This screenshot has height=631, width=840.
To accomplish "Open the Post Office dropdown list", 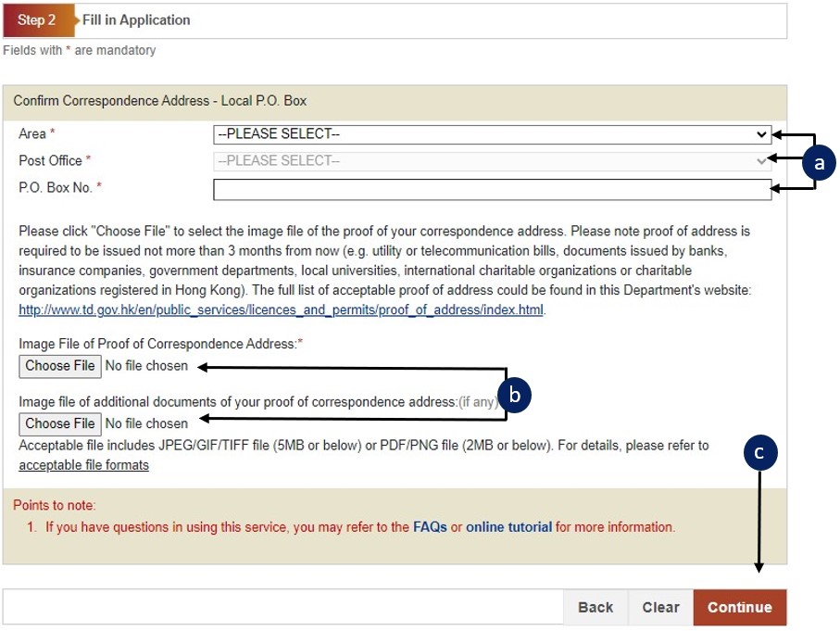I will coord(492,161).
